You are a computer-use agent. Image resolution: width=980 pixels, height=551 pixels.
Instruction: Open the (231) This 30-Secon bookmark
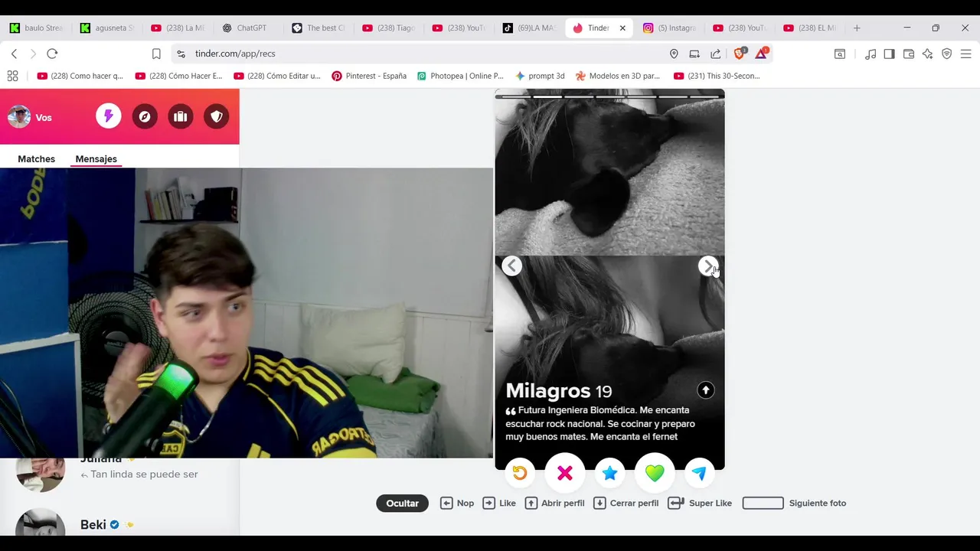click(x=717, y=76)
